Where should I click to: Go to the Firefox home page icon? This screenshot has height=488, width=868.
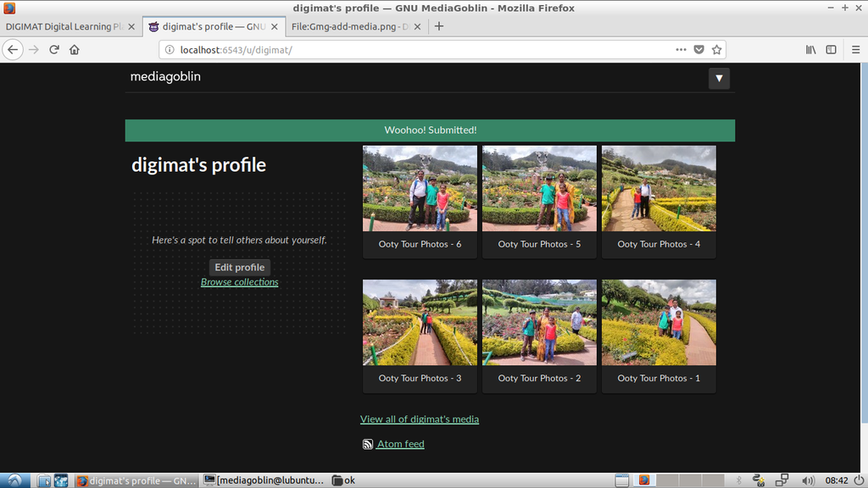(x=75, y=50)
